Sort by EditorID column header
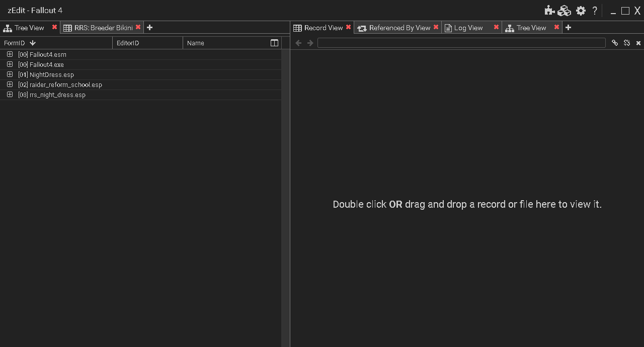This screenshot has width=644, height=347. point(147,43)
